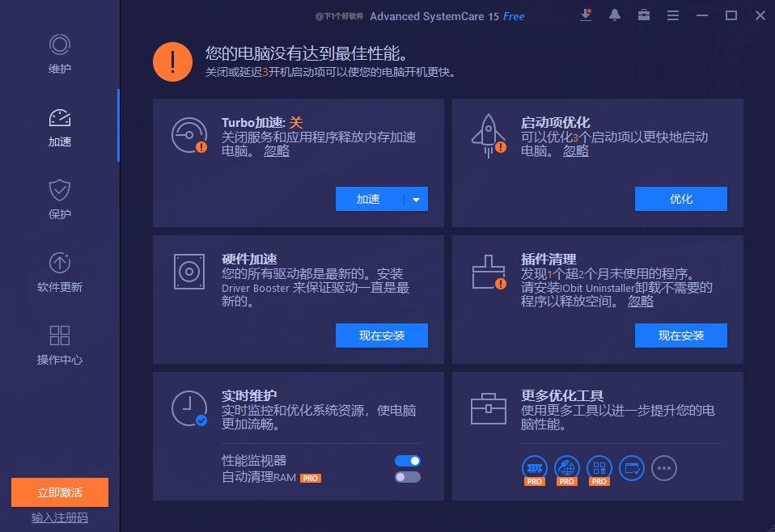Open the grid apps PRO tool icon
The image size is (775, 532).
tap(599, 470)
